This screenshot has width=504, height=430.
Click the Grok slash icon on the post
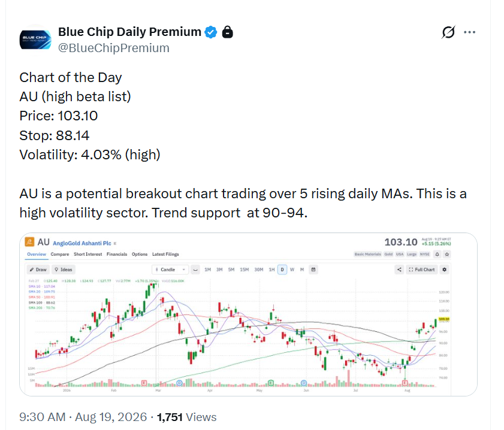[x=448, y=32]
